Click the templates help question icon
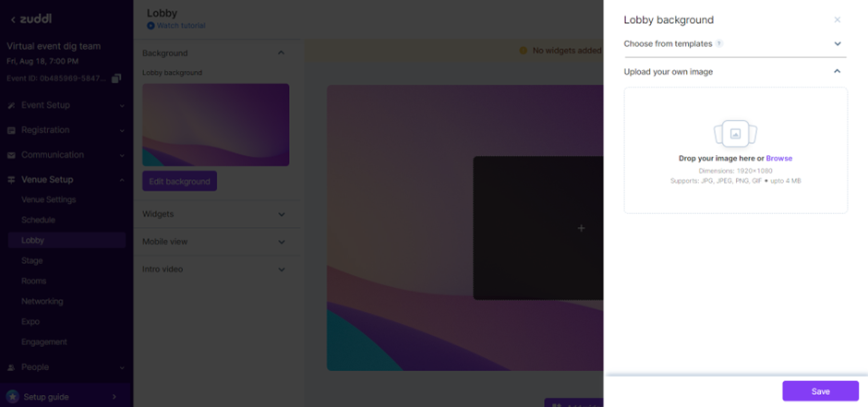The image size is (868, 407). pos(719,43)
